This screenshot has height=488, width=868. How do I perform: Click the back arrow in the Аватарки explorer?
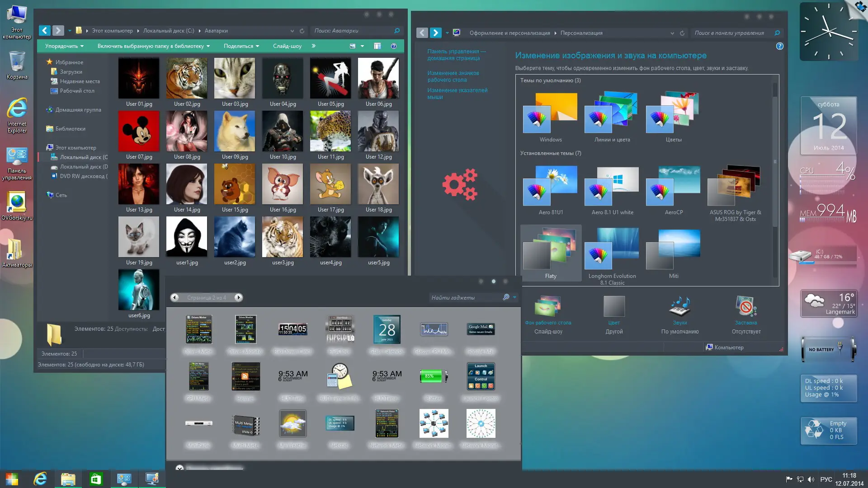point(44,31)
